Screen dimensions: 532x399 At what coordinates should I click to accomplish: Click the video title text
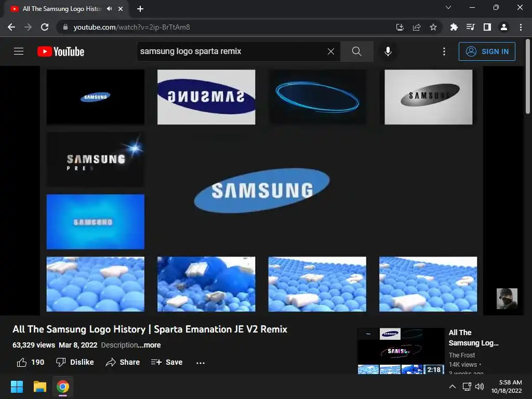click(150, 329)
